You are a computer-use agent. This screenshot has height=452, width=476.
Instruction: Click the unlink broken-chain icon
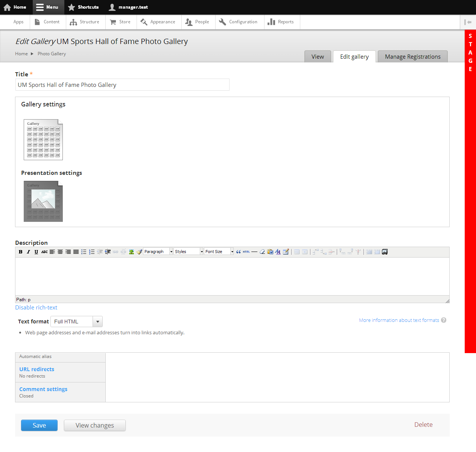[123, 252]
